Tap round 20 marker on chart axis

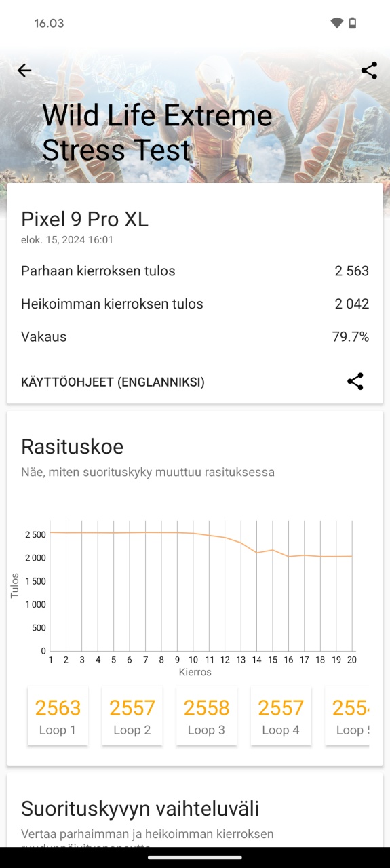[x=352, y=659]
